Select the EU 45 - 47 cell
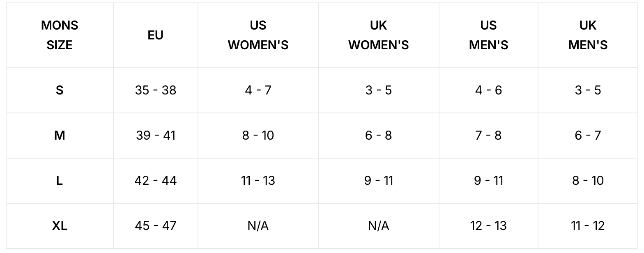 point(155,226)
